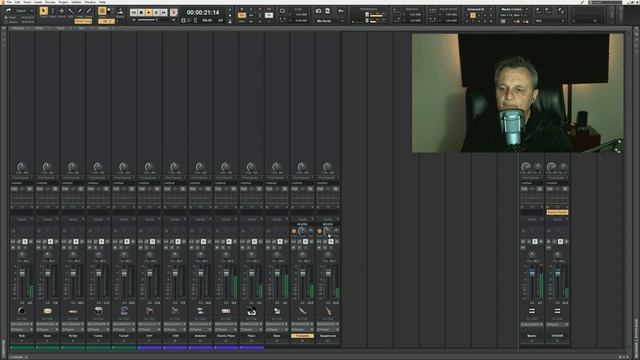Click the highlighted Trumpets track name
Viewport: 640px width, 360px height.
click(302, 336)
